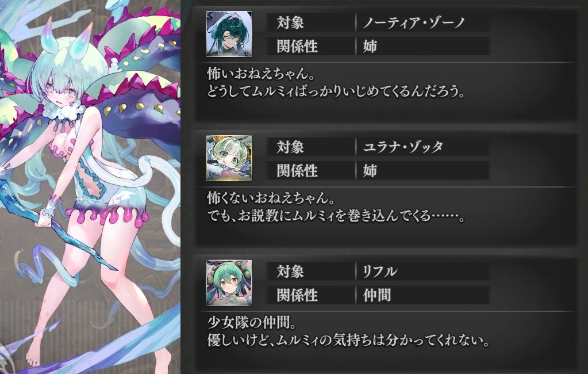Click the 関係性 label in the second entry
This screenshot has height=374, width=588.
[x=297, y=170]
